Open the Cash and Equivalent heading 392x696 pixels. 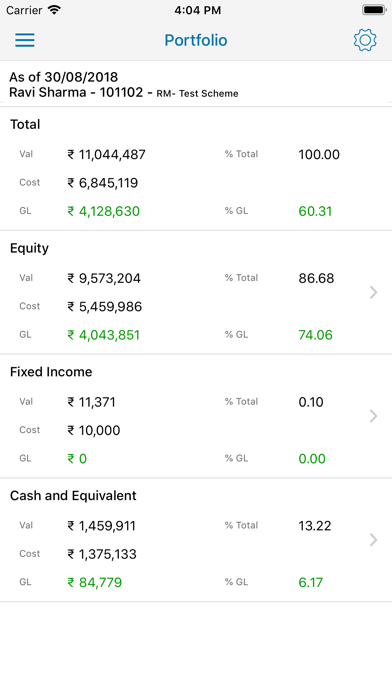[73, 496]
